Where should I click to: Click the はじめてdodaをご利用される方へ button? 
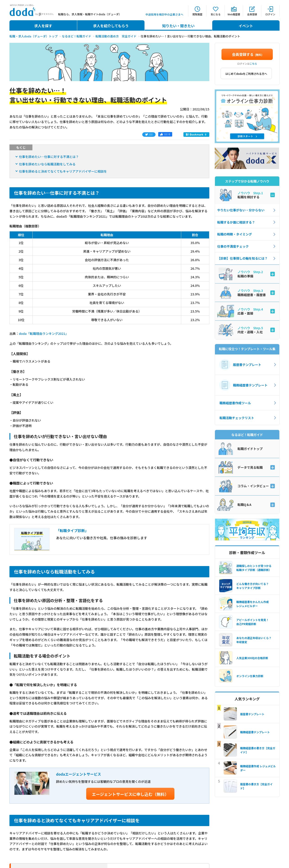[x=246, y=74]
